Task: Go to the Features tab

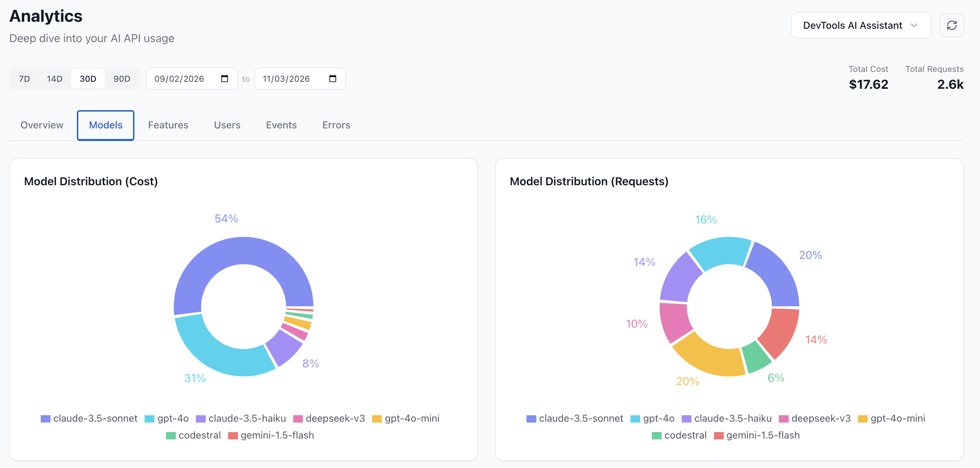Action: point(168,125)
